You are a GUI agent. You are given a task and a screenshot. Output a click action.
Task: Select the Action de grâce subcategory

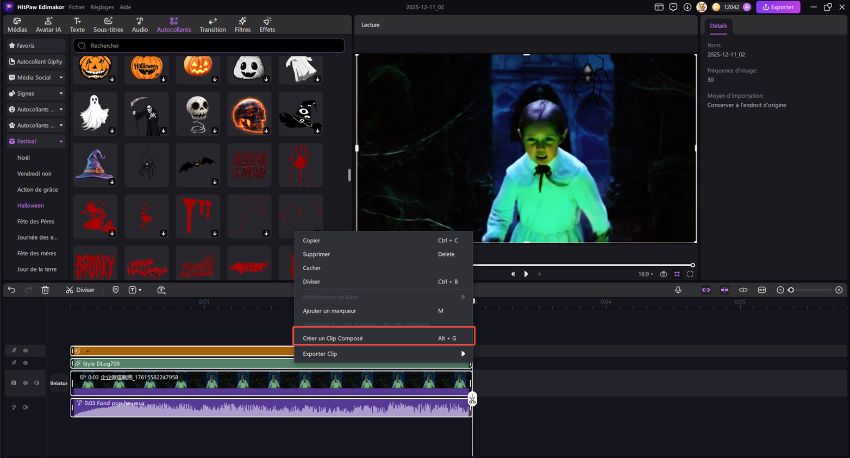coord(37,190)
